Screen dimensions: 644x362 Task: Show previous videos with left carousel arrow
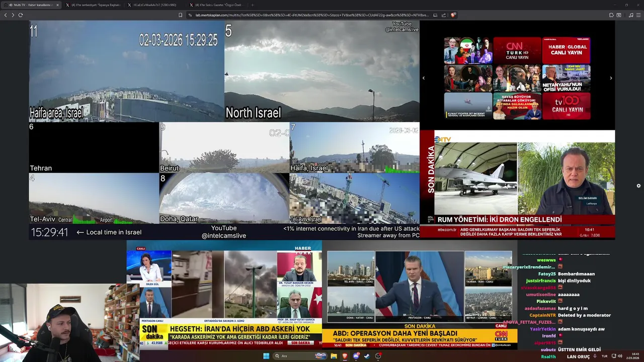point(423,78)
